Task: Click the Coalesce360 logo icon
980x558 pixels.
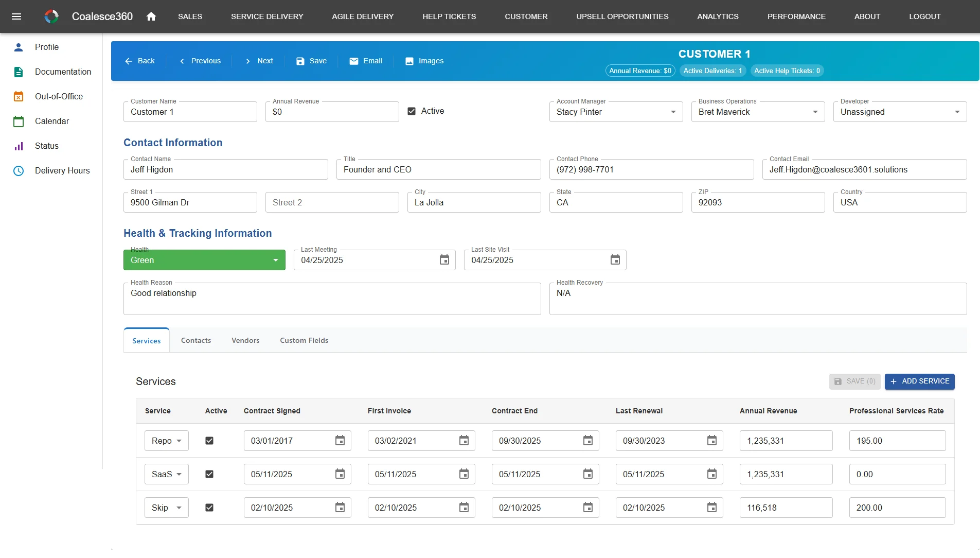Action: click(51, 16)
